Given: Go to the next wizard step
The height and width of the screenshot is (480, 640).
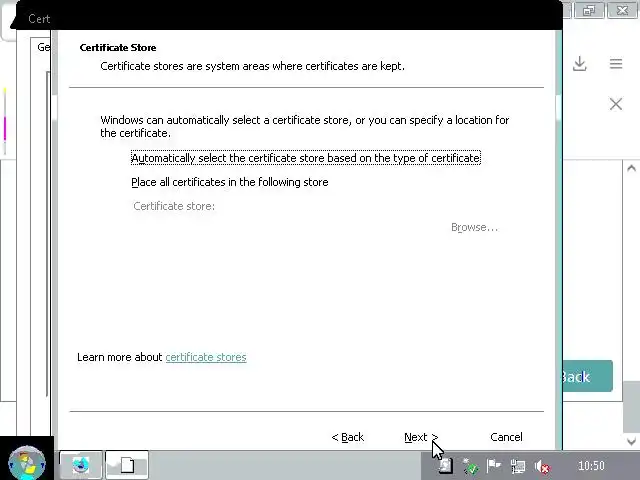Looking at the screenshot, I should click(x=421, y=437).
